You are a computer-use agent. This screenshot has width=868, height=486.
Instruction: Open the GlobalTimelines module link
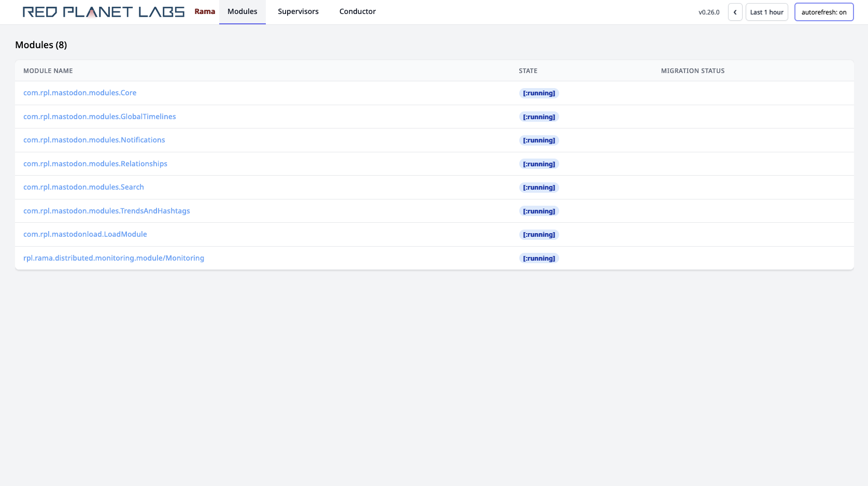pyautogui.click(x=99, y=117)
